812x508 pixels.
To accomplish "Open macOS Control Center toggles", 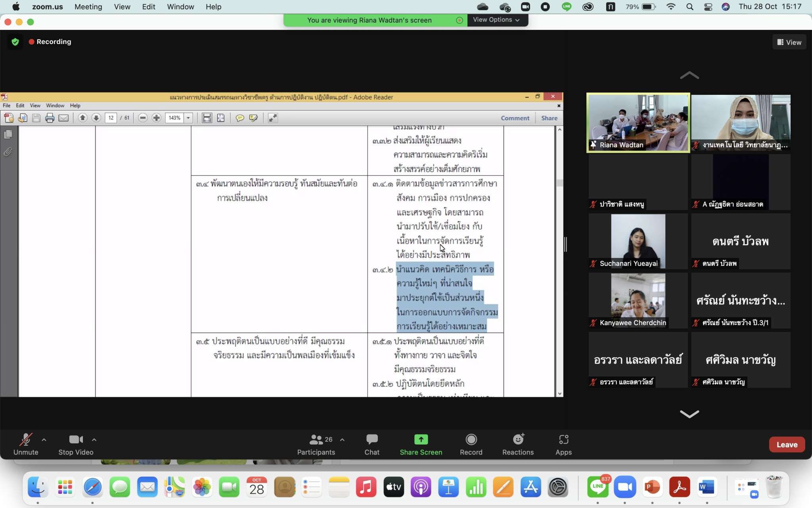I will (708, 7).
